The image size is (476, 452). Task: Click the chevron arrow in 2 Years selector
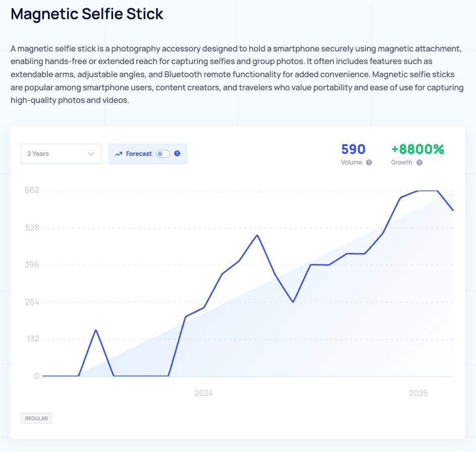coord(91,154)
